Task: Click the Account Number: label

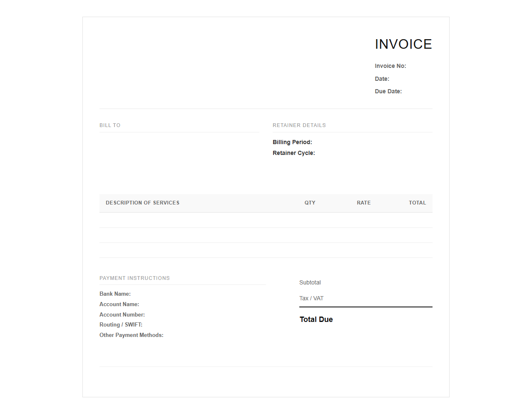Action: [x=122, y=315]
